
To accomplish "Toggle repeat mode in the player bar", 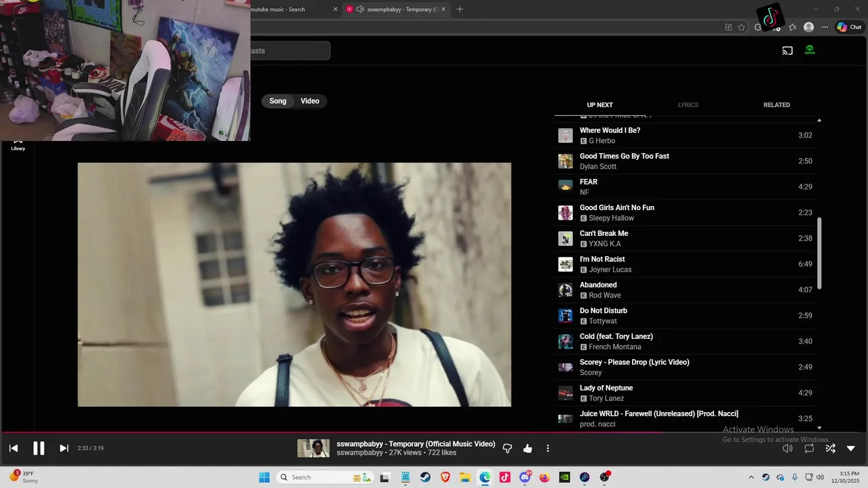I will coord(809,448).
